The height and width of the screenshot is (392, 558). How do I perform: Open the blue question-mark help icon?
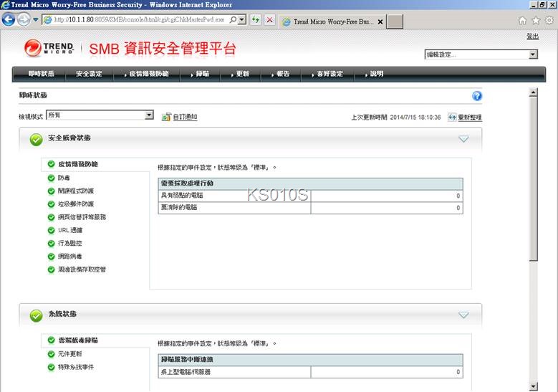pos(477,96)
